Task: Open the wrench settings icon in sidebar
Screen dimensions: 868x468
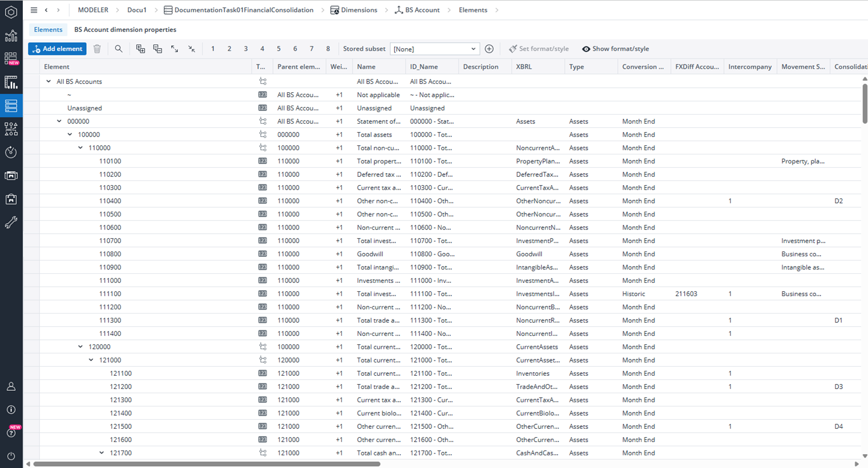Action: 11,223
